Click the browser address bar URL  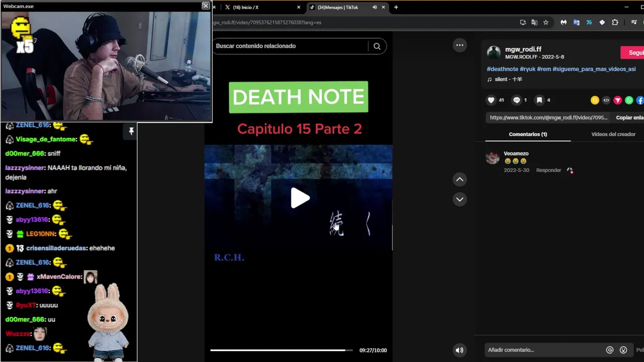click(x=267, y=22)
